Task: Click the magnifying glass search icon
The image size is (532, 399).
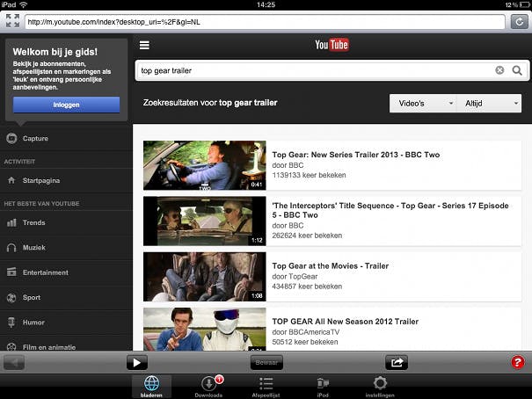Action: pyautogui.click(x=517, y=70)
